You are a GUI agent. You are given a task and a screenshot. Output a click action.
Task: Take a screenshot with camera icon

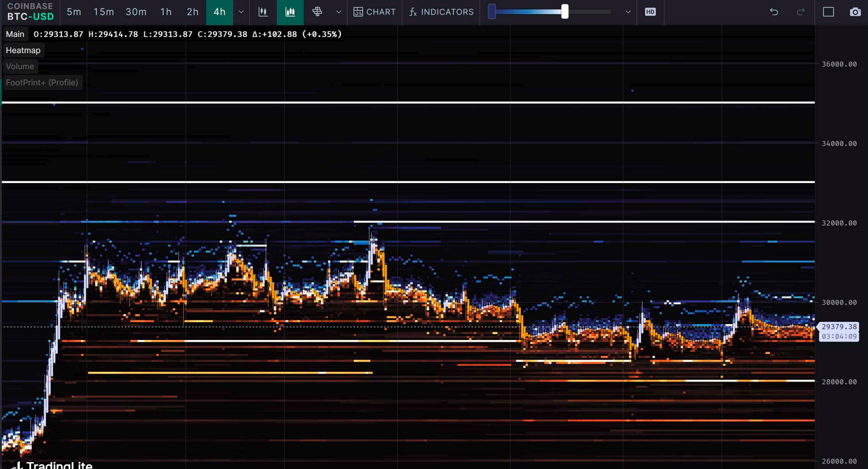[855, 12]
